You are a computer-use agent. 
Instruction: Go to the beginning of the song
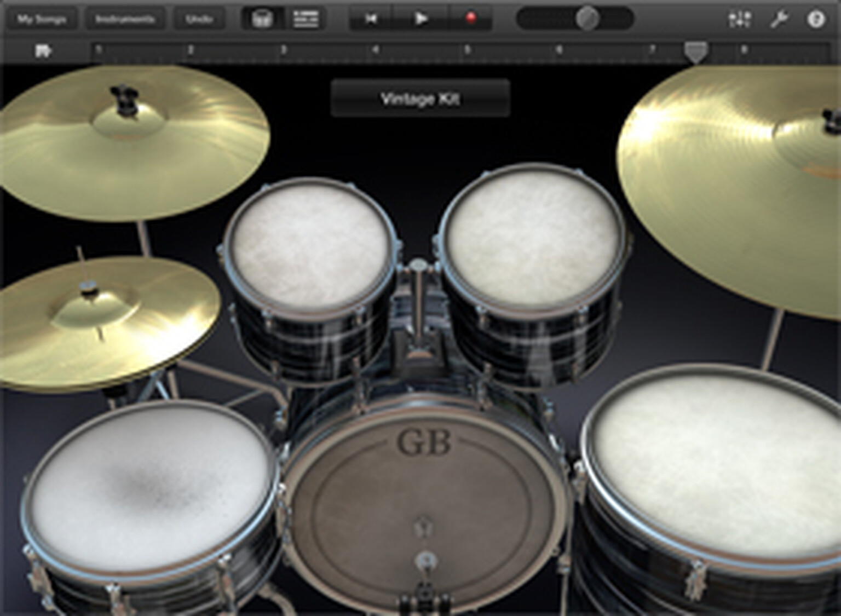tap(371, 19)
